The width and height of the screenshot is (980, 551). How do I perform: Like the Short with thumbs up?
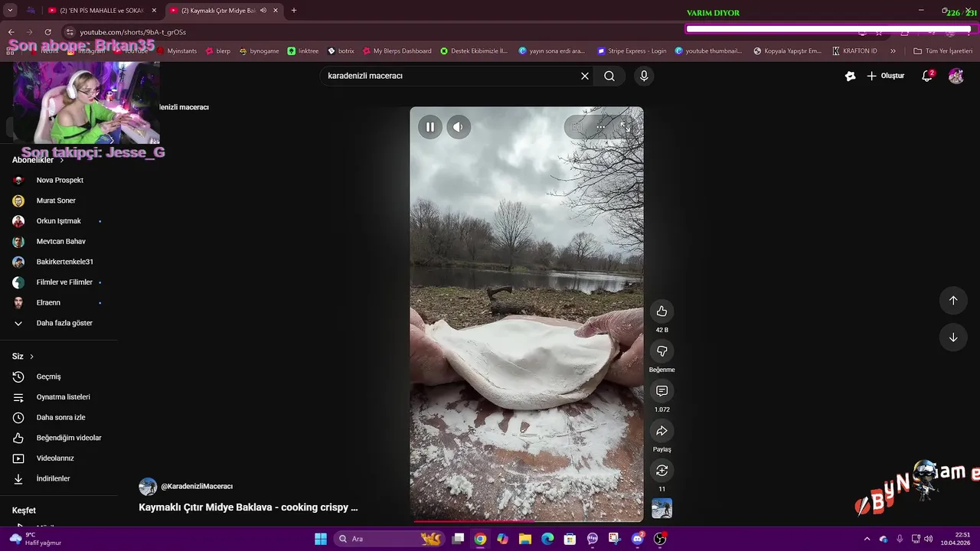pos(661,311)
